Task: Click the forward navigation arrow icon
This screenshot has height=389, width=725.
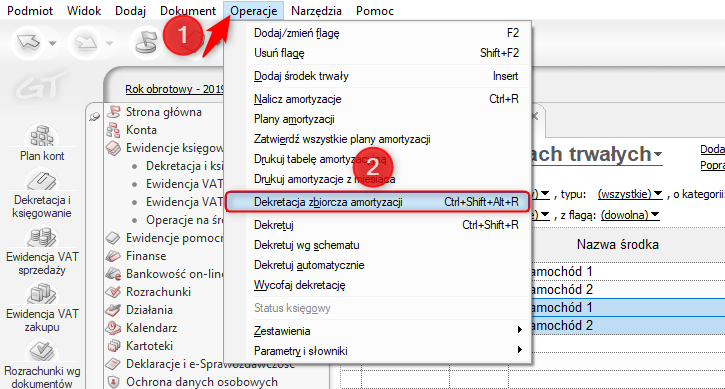Action: tap(86, 43)
